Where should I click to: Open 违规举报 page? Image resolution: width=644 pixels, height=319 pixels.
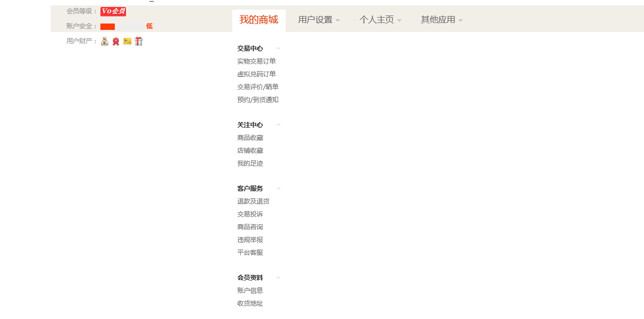pyautogui.click(x=250, y=240)
